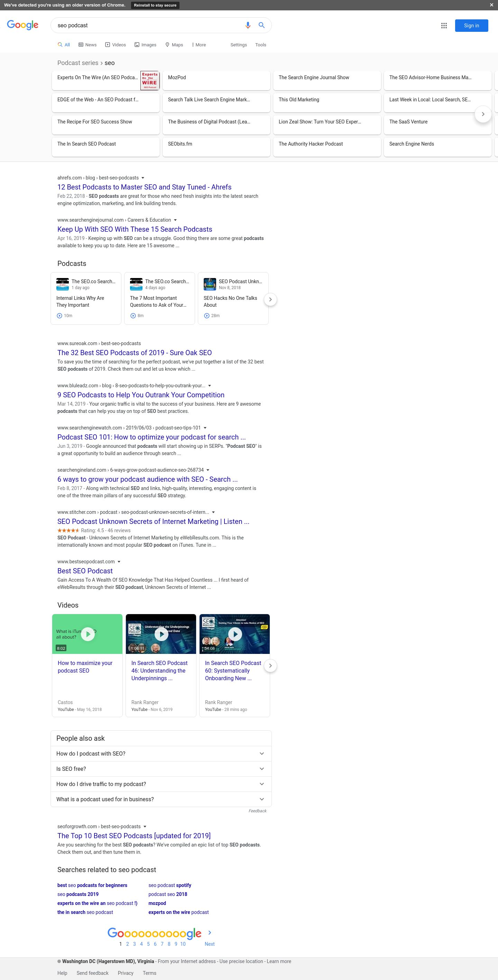The image size is (498, 980).
Task: Expand stitcher.com result options arrow
Action: 213,512
